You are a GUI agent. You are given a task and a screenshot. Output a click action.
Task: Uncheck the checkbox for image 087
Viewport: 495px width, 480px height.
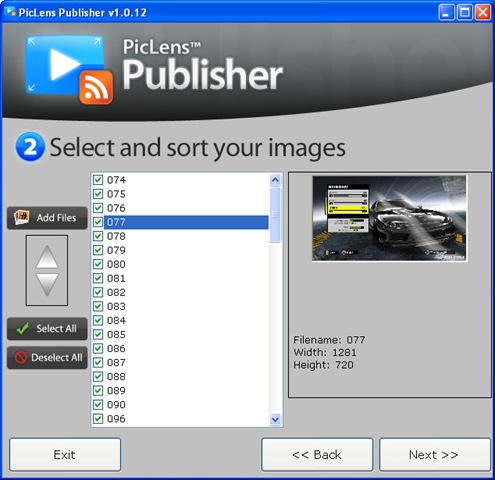pyautogui.click(x=98, y=362)
